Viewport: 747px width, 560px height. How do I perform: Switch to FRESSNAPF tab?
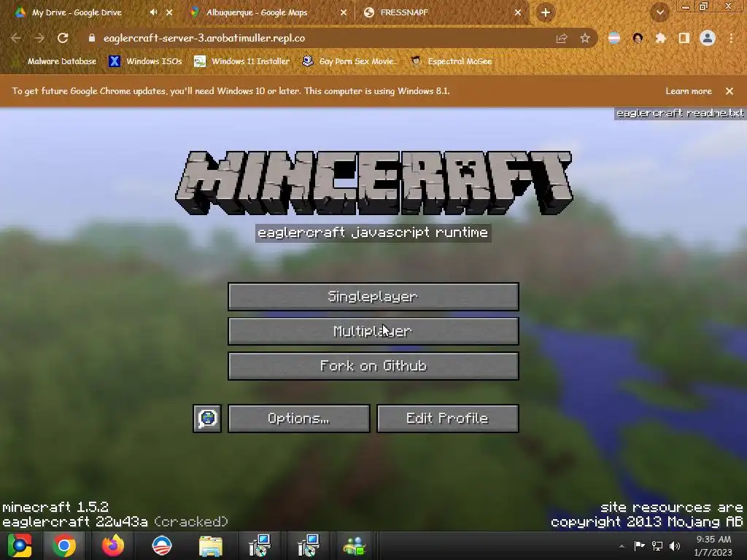(x=404, y=12)
